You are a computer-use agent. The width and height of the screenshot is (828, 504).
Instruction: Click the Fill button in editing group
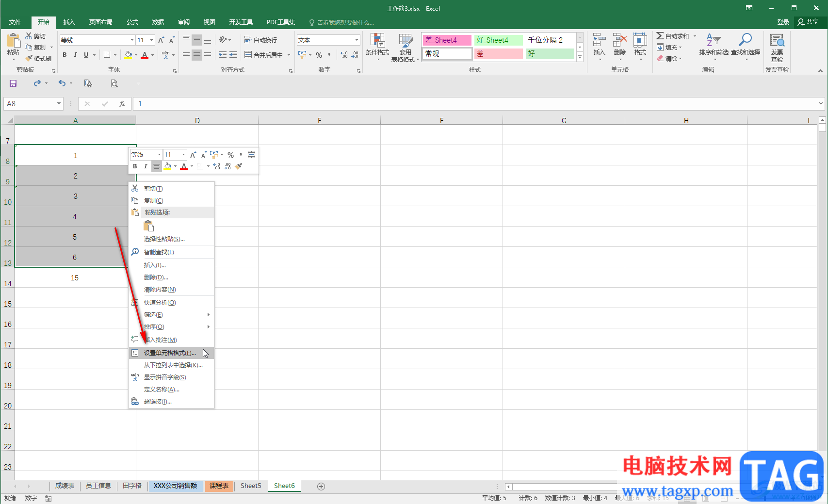click(x=669, y=48)
